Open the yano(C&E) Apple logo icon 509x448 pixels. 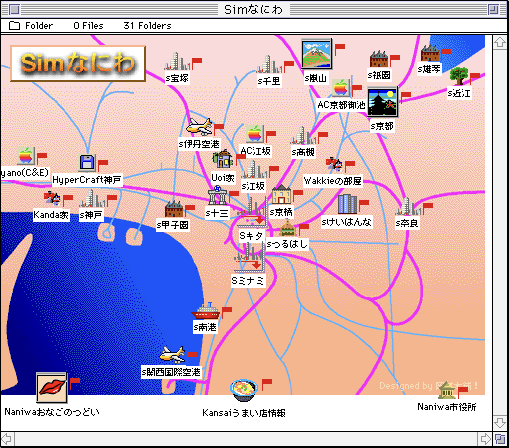(x=26, y=155)
